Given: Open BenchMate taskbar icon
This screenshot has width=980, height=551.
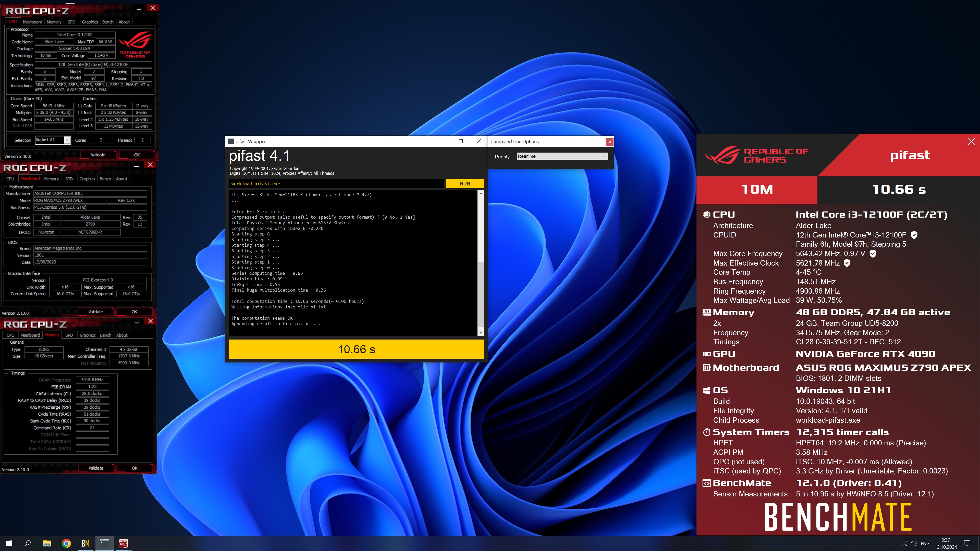Looking at the screenshot, I should [85, 543].
